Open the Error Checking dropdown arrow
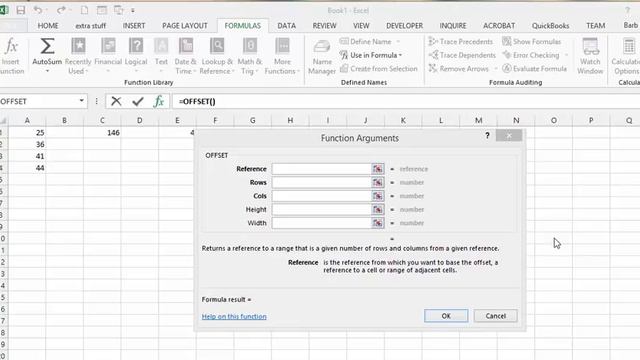Image resolution: width=640 pixels, height=360 pixels. [x=566, y=55]
